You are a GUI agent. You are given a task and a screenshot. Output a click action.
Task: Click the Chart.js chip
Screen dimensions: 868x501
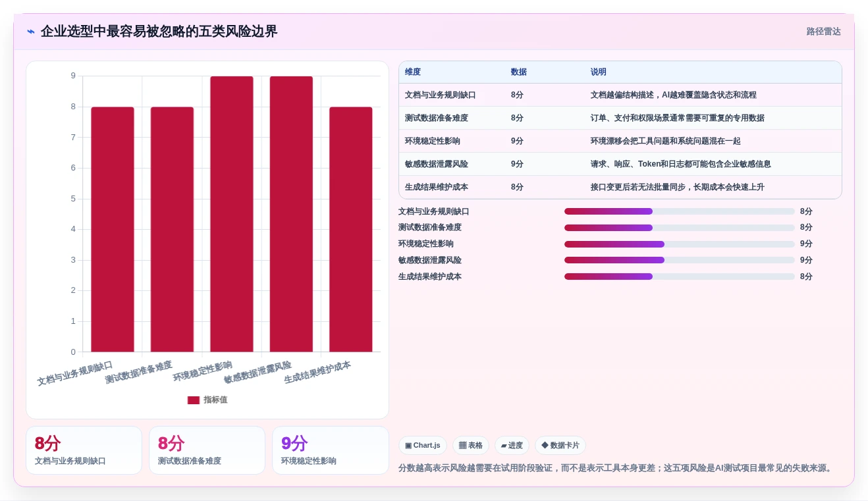coord(423,446)
